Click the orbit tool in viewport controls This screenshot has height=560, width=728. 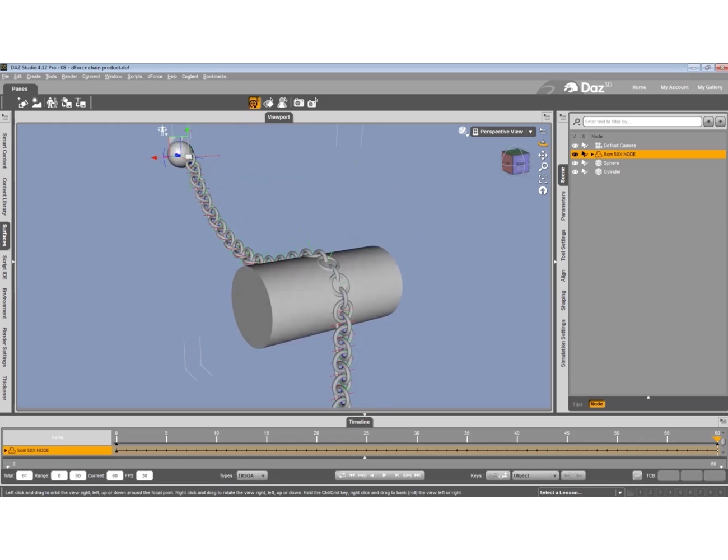point(543,143)
